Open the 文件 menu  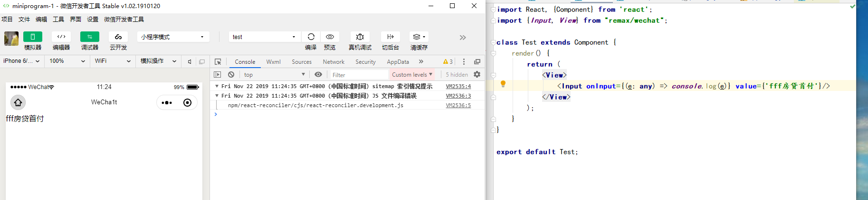click(24, 19)
